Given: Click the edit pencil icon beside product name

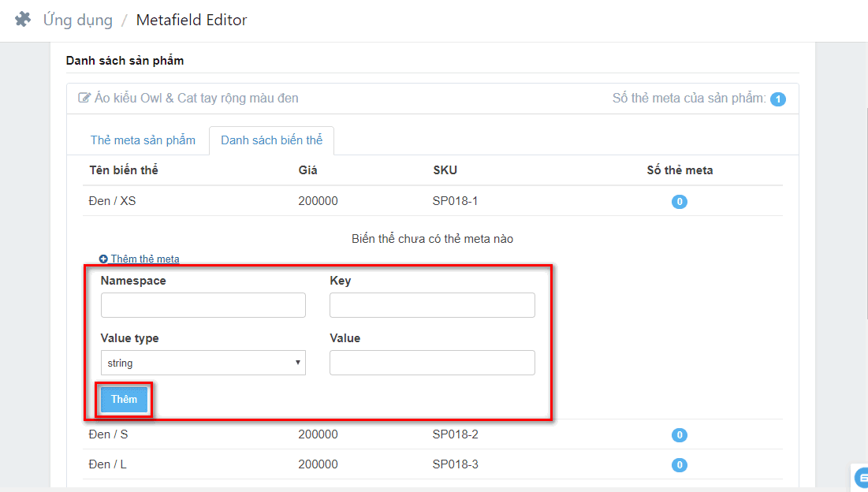Looking at the screenshot, I should tap(84, 99).
